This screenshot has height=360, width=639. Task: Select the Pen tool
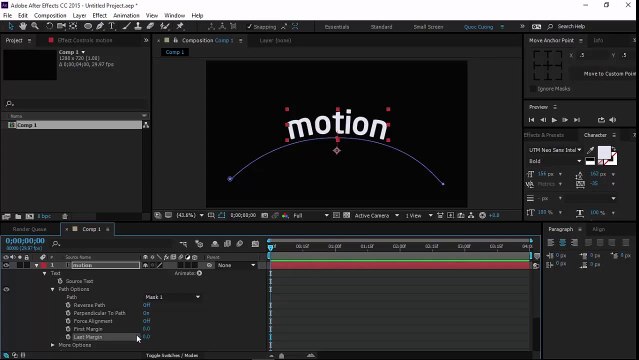(100, 26)
